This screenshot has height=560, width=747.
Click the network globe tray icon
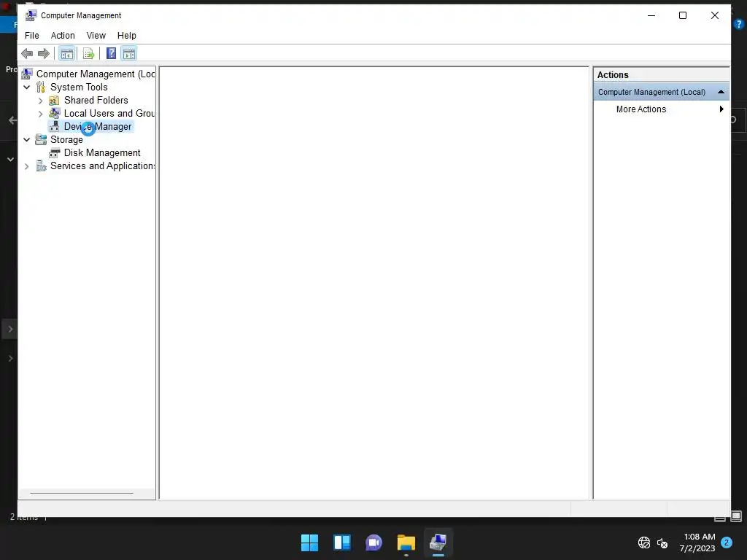point(644,542)
